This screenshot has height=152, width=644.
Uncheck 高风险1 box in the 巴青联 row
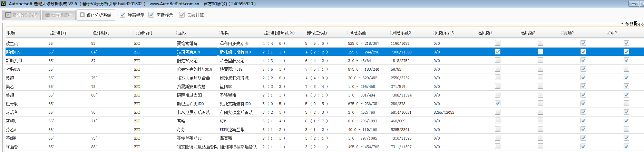497,103
